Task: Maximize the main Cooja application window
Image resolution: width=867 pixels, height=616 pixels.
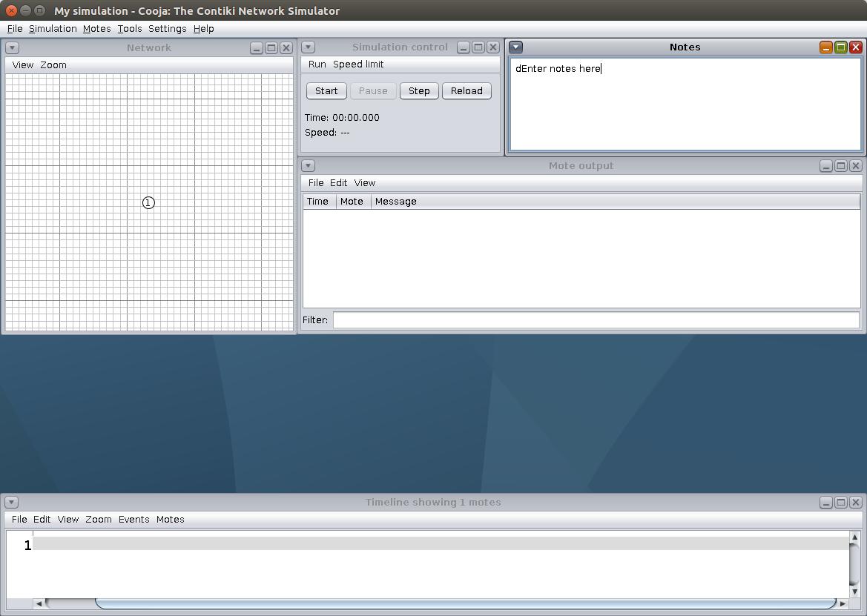Action: [39, 10]
